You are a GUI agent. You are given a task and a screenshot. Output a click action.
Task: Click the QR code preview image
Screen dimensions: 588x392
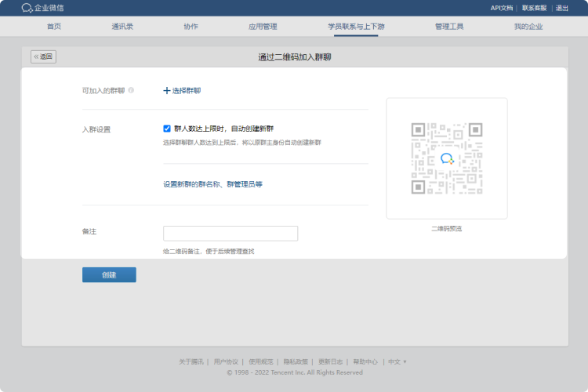pyautogui.click(x=447, y=158)
